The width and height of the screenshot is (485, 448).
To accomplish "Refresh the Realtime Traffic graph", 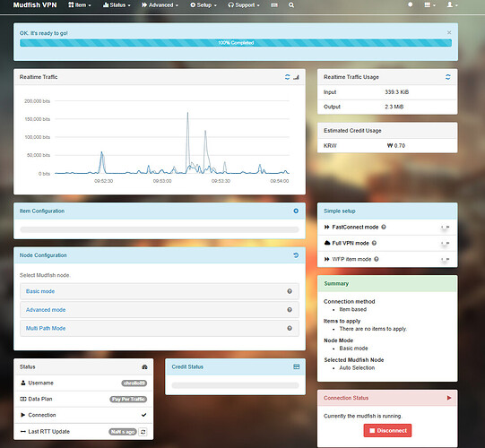I will 287,77.
